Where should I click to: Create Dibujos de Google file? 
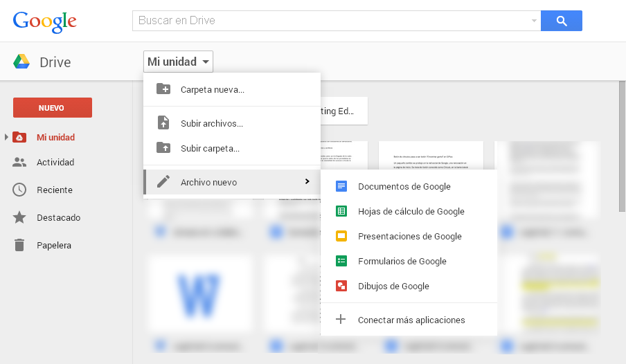pyautogui.click(x=409, y=286)
